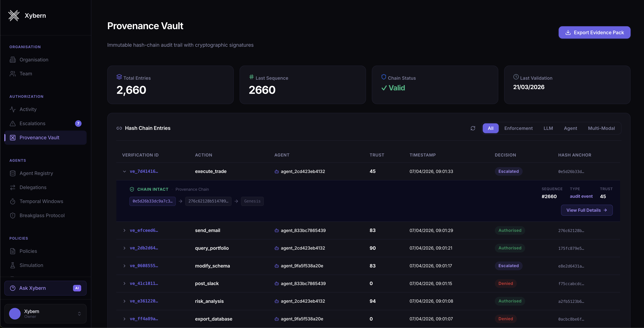The height and width of the screenshot is (328, 644).
Task: Select the Simulation flask icon
Action: [x=13, y=265]
